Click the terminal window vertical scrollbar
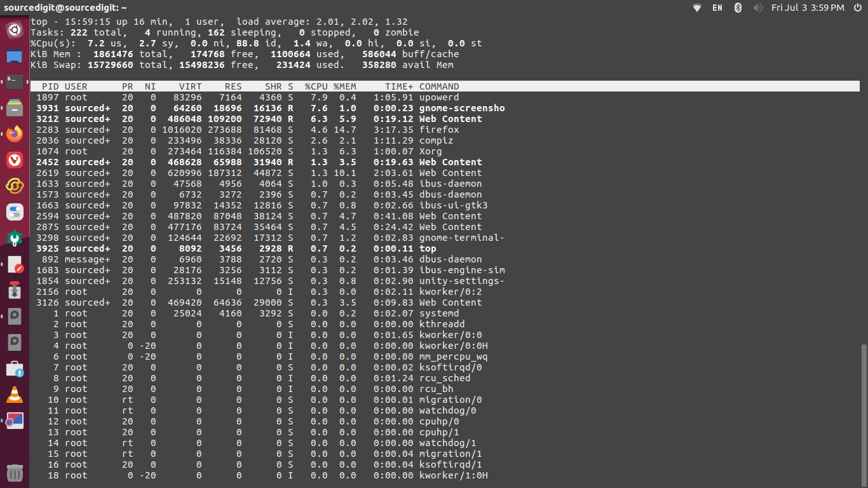 (863, 414)
